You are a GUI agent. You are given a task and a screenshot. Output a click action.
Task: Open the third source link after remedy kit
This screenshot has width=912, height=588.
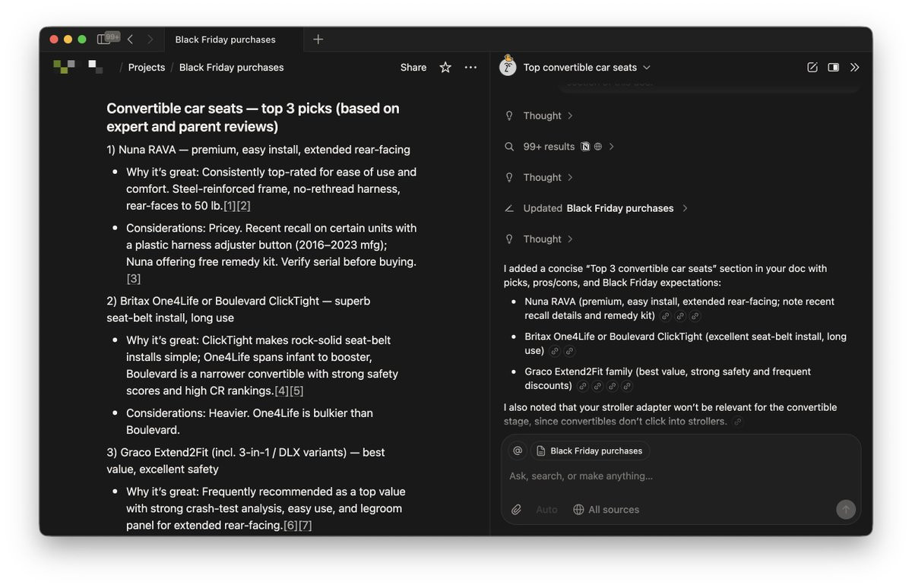click(695, 316)
